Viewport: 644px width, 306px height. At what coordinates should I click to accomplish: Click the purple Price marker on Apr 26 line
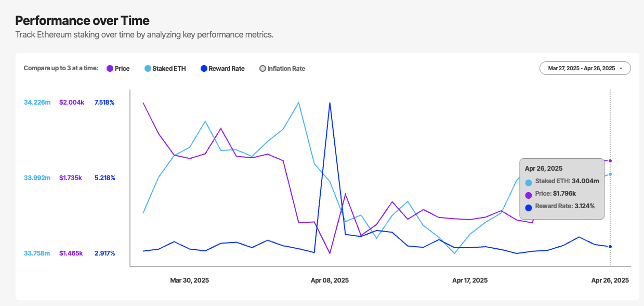point(610,161)
